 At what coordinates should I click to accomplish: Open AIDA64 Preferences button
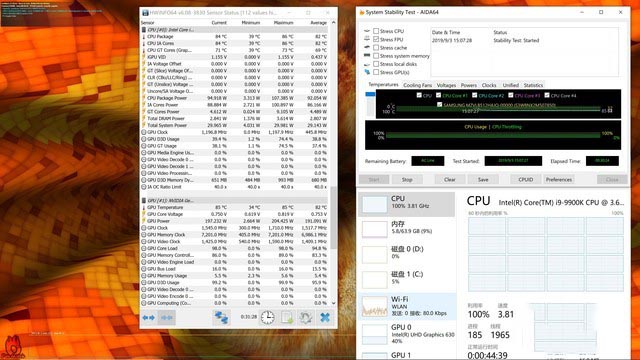(559, 180)
